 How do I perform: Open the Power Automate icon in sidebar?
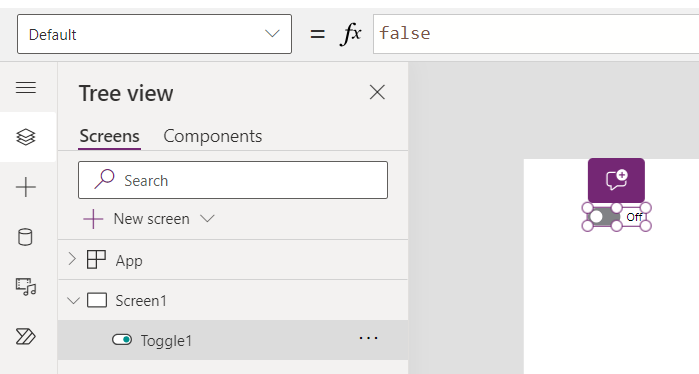[x=26, y=337]
